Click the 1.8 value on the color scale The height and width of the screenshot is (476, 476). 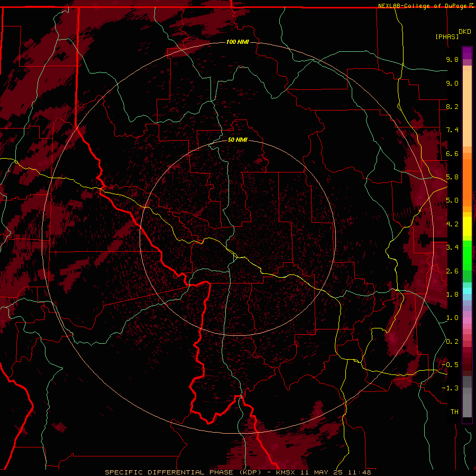coord(452,295)
